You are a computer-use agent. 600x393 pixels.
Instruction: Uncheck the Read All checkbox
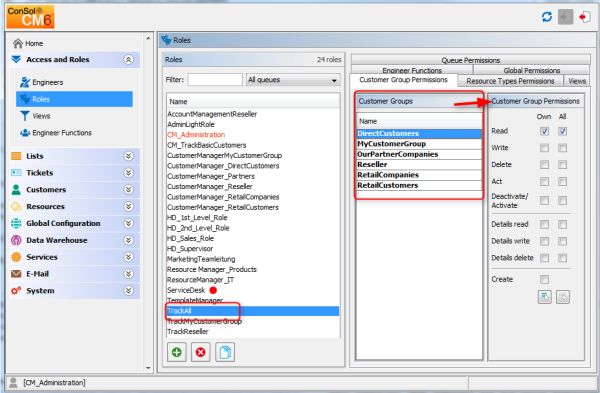(562, 131)
